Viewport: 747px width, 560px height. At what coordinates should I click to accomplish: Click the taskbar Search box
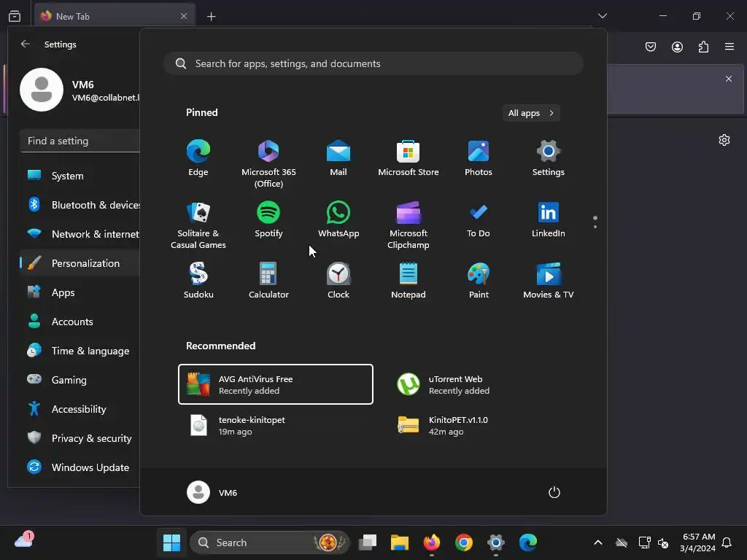tap(270, 542)
